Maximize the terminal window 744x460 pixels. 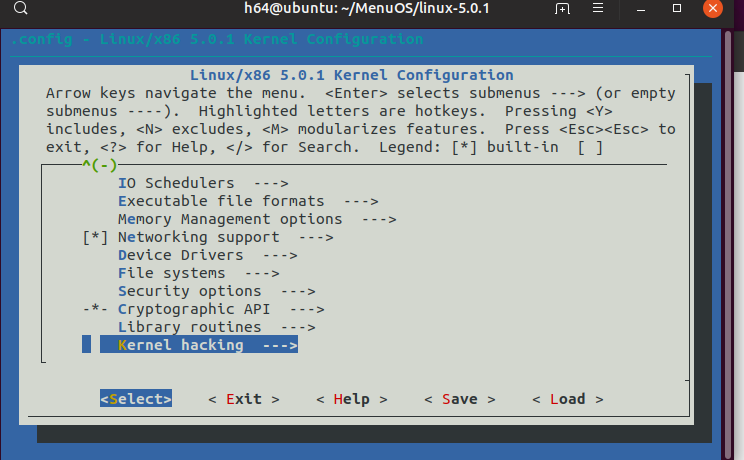click(677, 8)
